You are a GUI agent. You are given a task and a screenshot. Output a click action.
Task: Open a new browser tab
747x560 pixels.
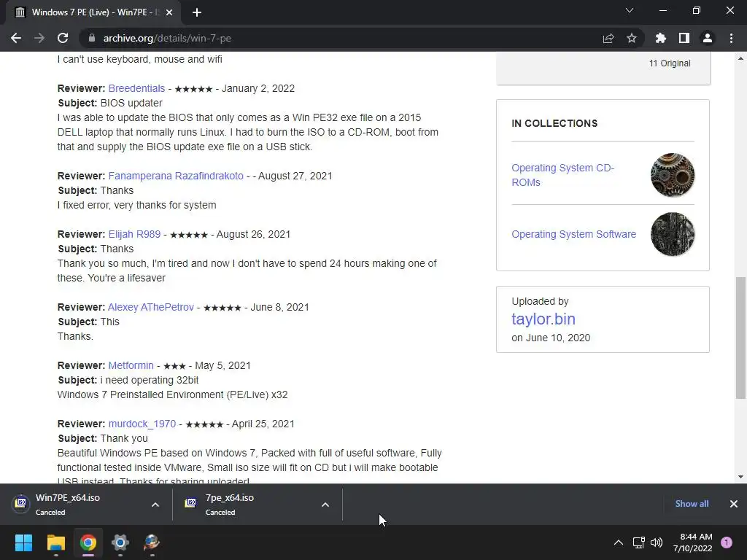(x=197, y=12)
